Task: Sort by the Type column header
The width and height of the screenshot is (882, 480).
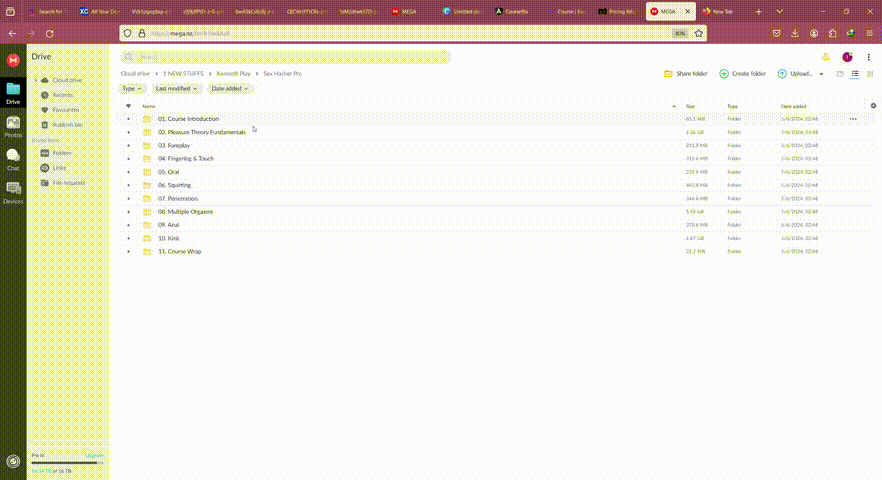Action: pyautogui.click(x=732, y=106)
